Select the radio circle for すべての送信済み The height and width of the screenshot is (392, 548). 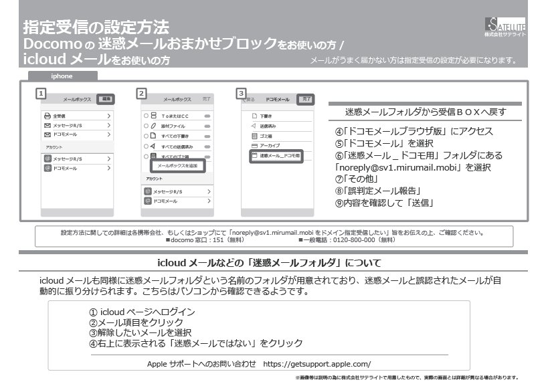(146, 146)
